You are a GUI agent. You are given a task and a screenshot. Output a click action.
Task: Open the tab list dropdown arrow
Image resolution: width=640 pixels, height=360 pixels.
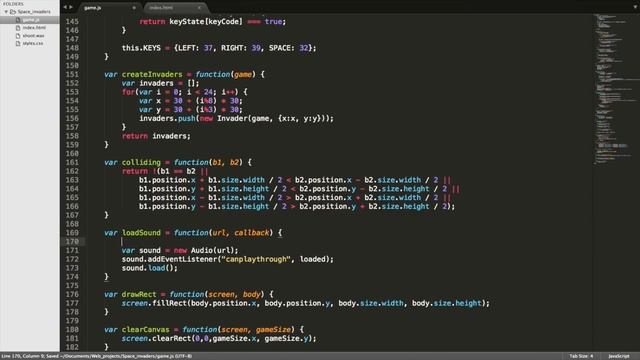point(635,7)
